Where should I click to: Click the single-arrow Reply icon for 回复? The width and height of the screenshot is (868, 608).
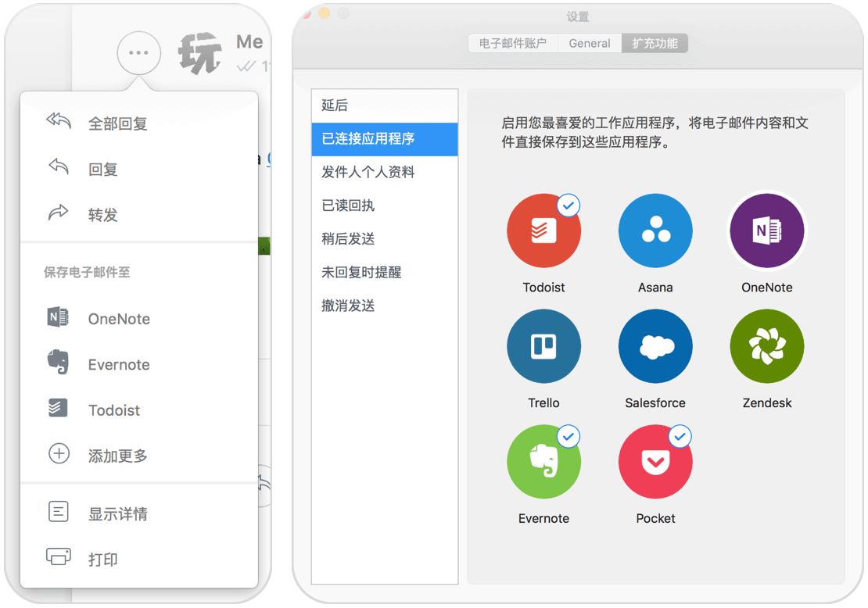[59, 166]
